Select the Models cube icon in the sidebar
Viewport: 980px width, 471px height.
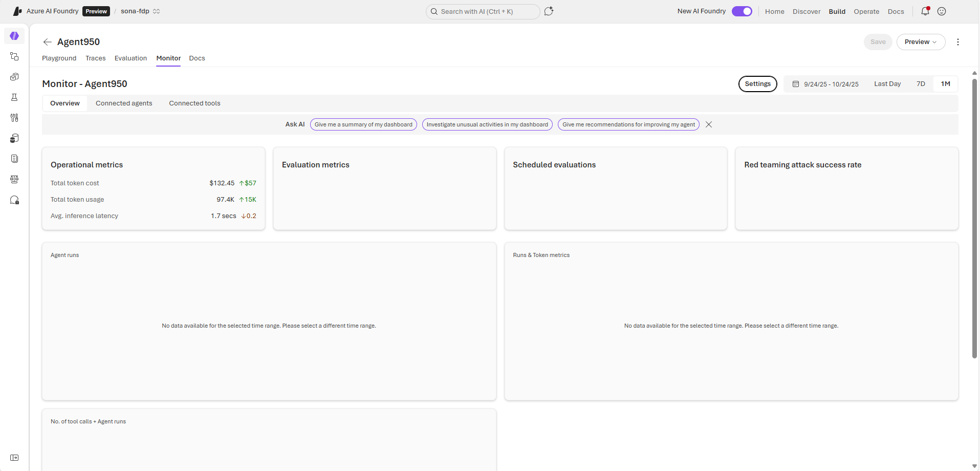[14, 77]
